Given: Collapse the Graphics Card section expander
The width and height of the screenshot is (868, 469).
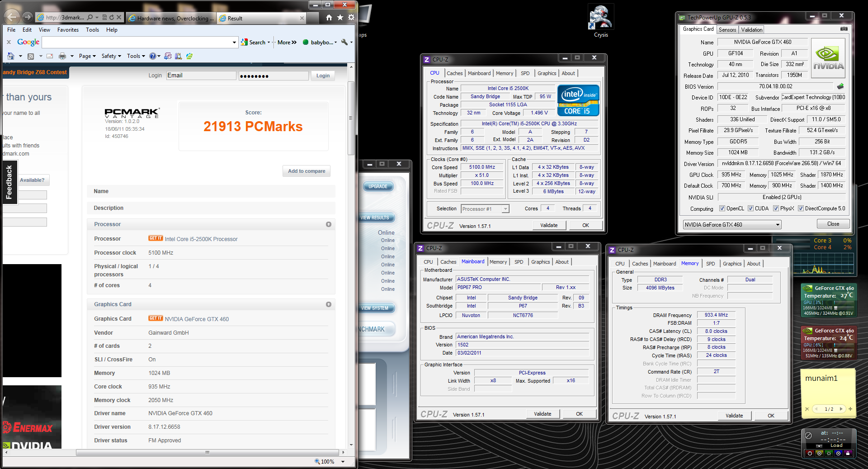Looking at the screenshot, I should coord(329,304).
